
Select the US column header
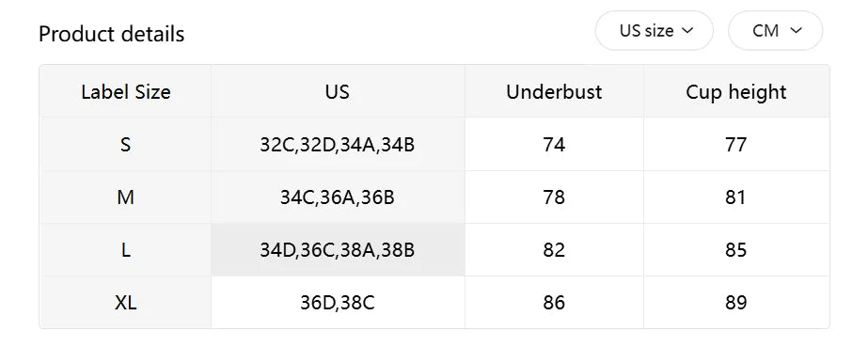point(338,91)
